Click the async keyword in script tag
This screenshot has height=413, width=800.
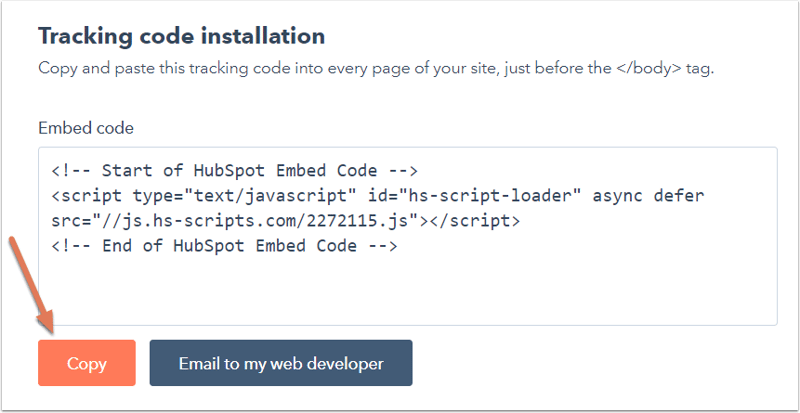[x=617, y=195]
